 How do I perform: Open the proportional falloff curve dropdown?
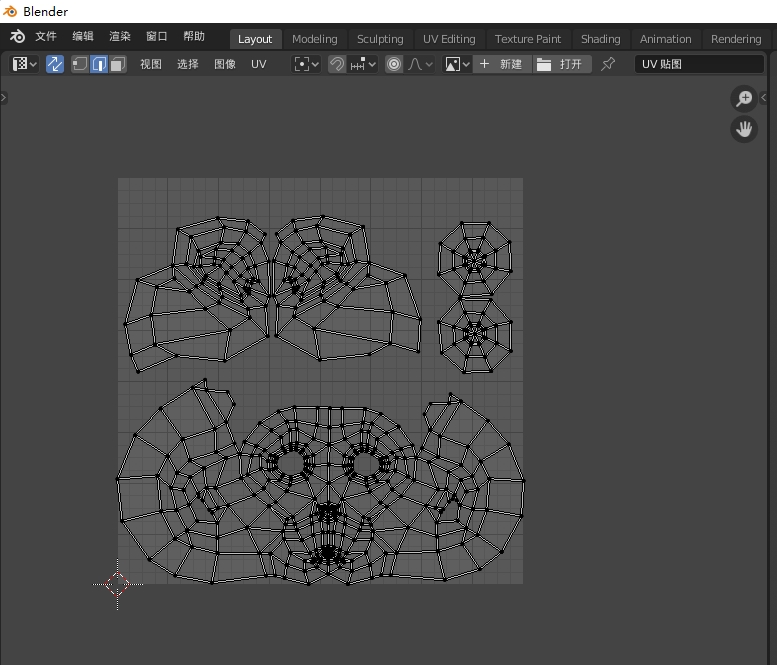coord(421,64)
